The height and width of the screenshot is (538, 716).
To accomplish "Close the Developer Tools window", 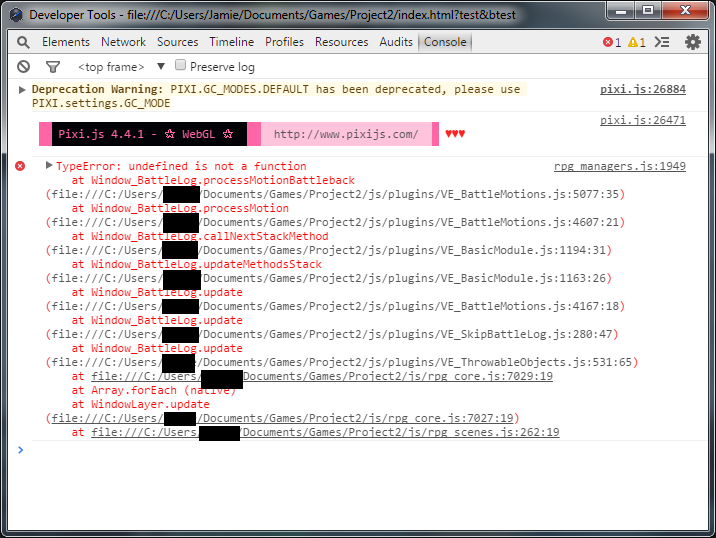I will click(x=684, y=11).
